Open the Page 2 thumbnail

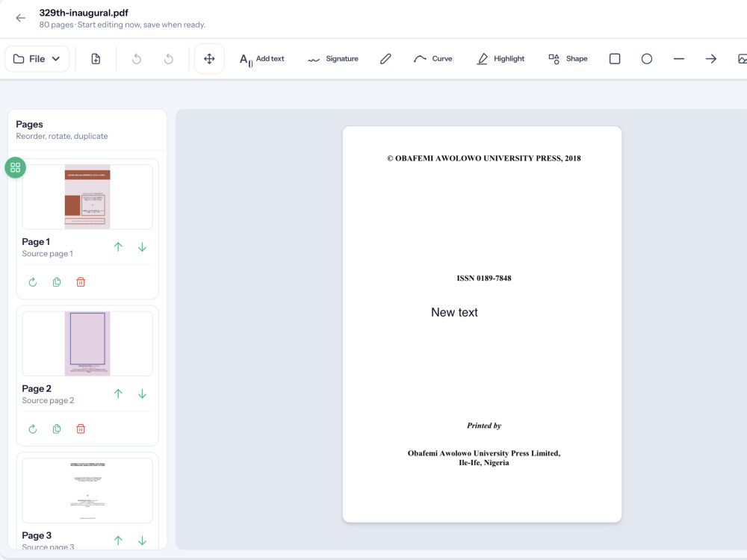[87, 343]
